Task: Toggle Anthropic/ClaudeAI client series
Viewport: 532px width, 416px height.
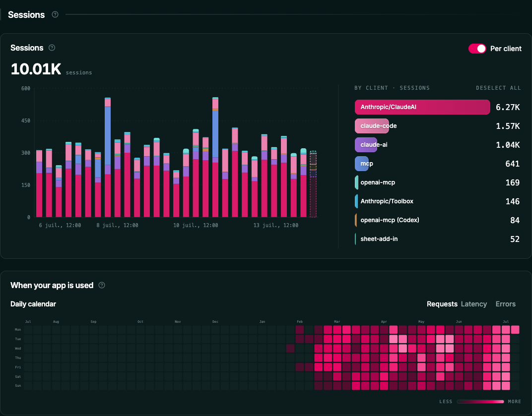Action: pyautogui.click(x=438, y=107)
